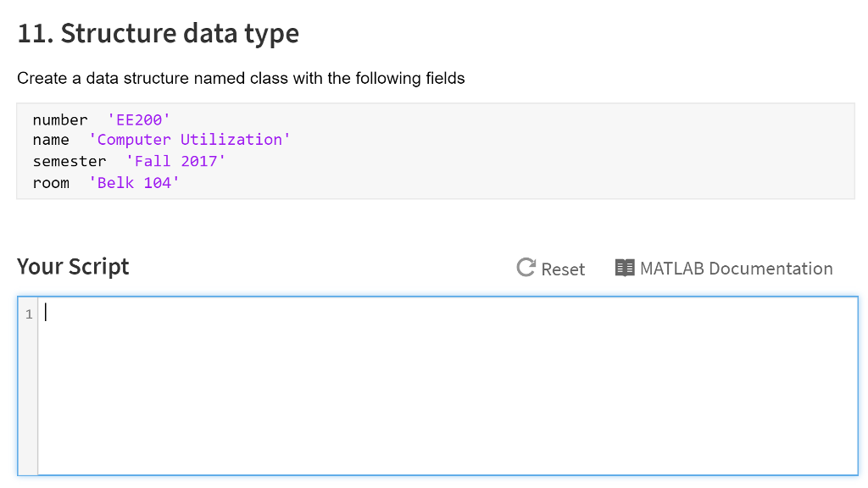Click the Your Script section heading

[x=72, y=266]
